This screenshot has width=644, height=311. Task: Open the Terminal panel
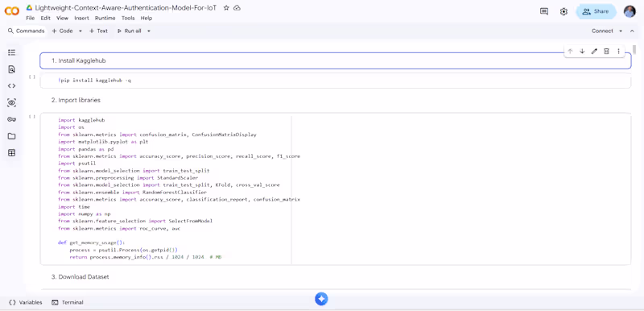68,302
